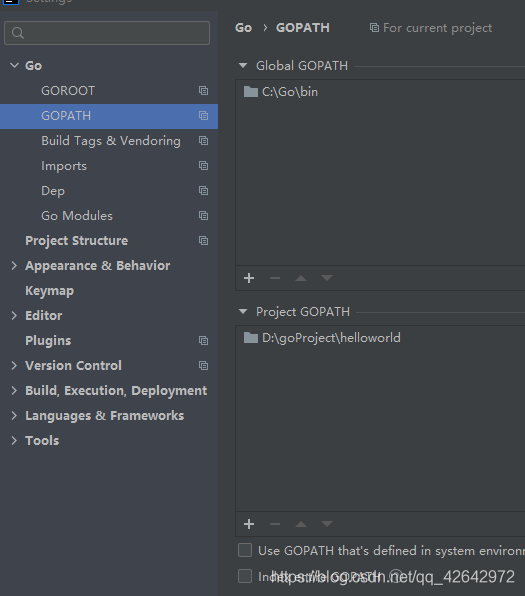Click the project-scope icon next to GOROOT

tap(203, 90)
